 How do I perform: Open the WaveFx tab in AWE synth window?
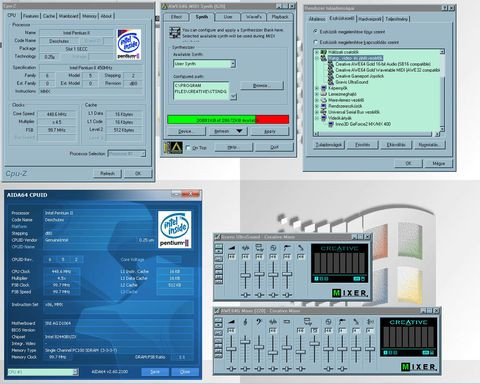pyautogui.click(x=254, y=17)
